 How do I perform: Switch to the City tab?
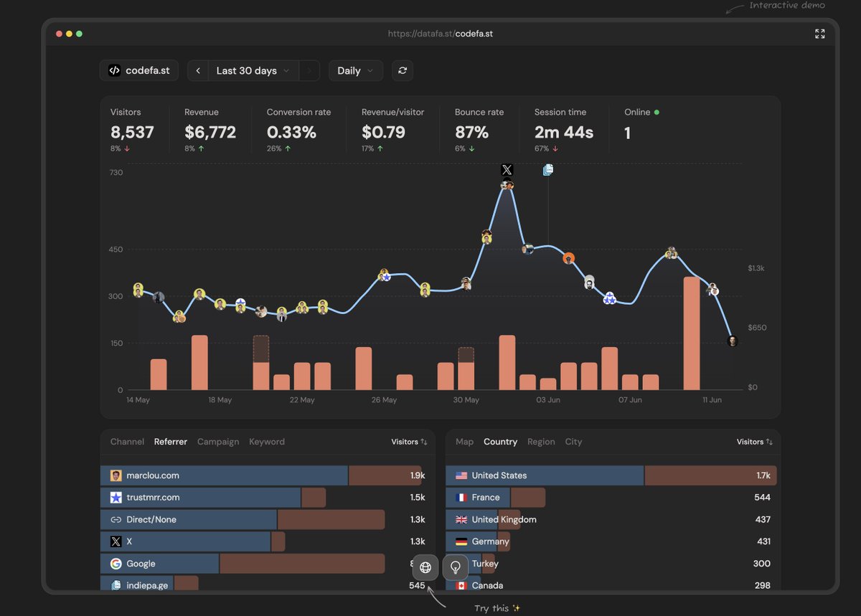pos(573,442)
